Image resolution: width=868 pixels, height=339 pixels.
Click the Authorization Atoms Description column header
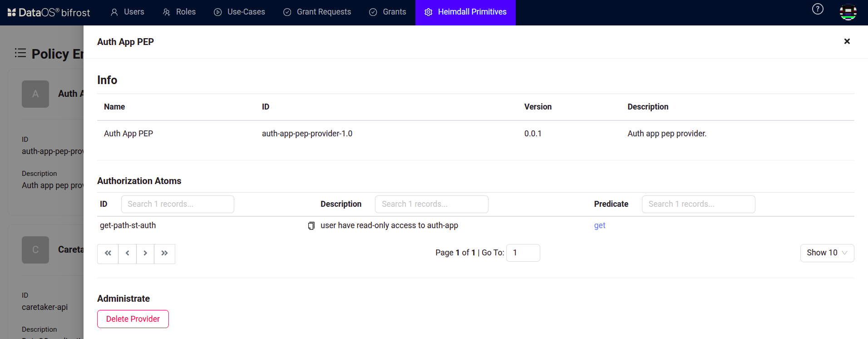tap(341, 204)
